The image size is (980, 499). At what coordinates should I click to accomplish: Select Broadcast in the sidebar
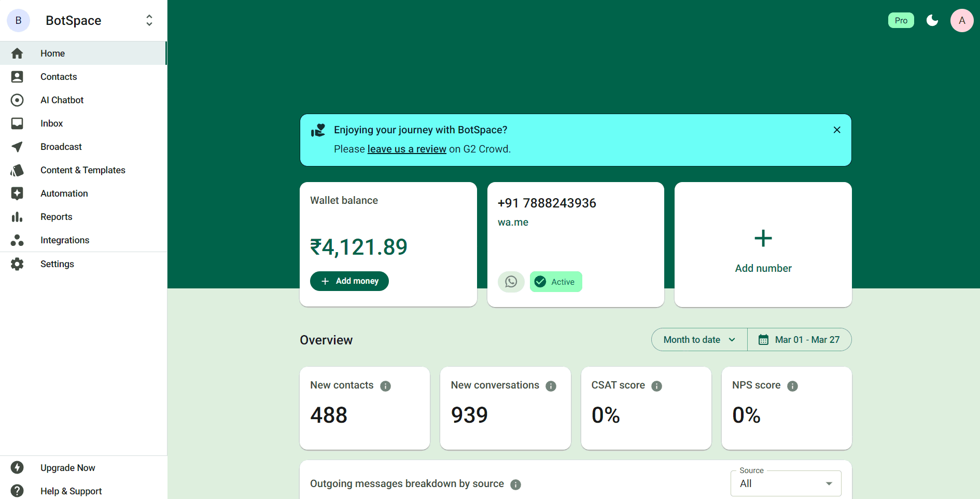click(x=83, y=147)
